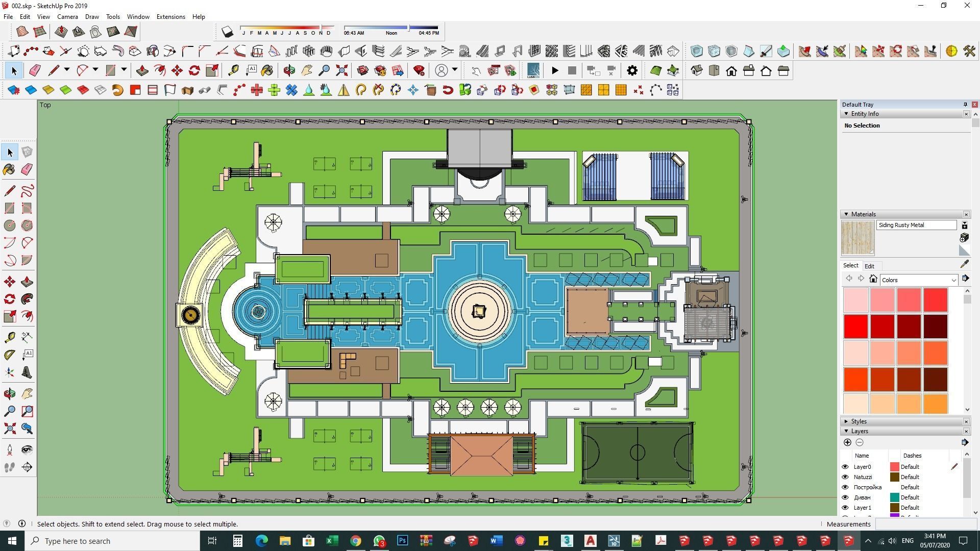
Task: Hide the Natuzzi layer with eye icon
Action: pos(845,477)
